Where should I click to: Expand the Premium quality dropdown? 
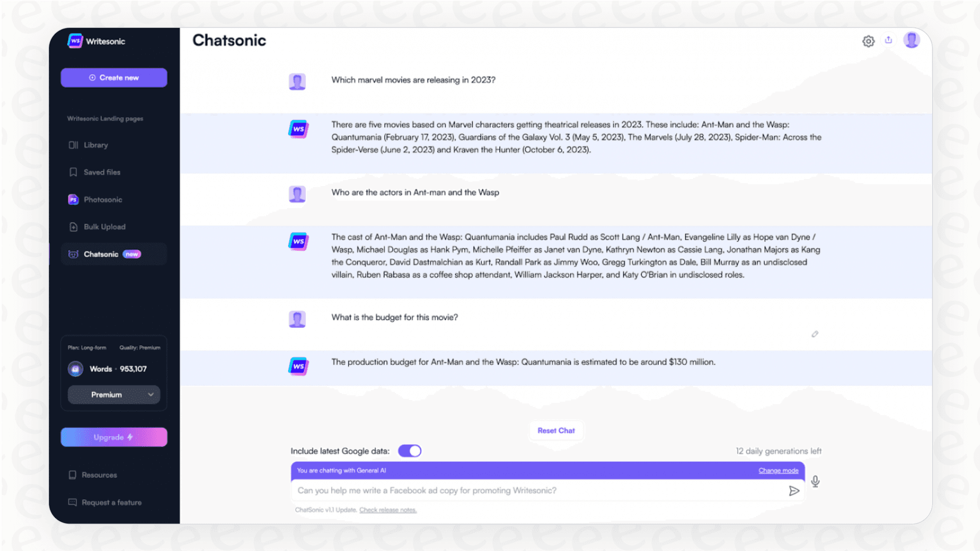coord(114,395)
